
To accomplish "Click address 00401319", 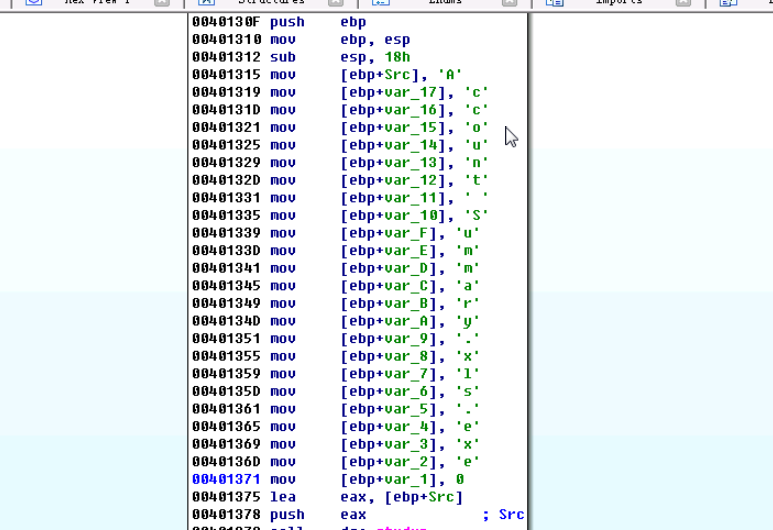I will coord(226,93).
